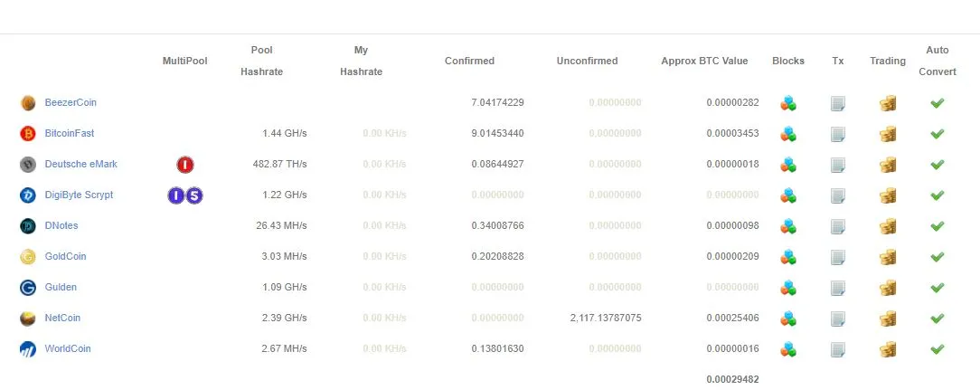Open the DNotes link

[61, 225]
